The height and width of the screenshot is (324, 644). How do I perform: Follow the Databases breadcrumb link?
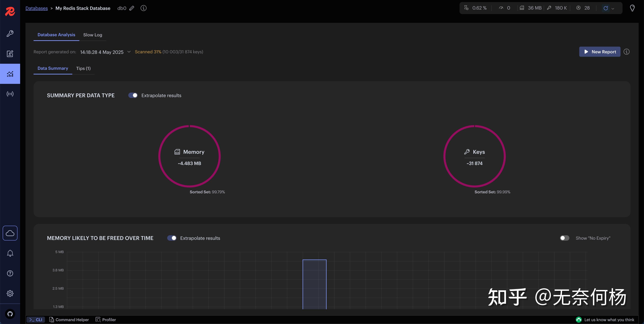point(37,8)
